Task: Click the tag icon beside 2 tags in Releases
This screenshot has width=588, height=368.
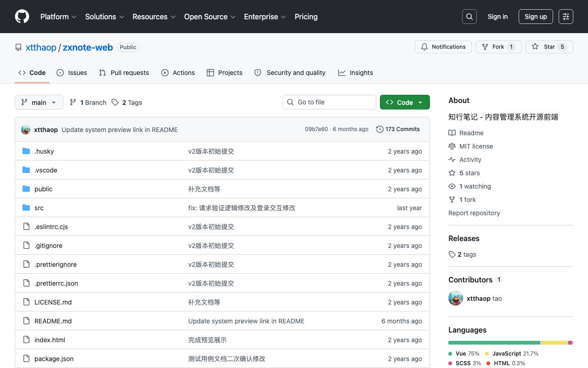Action: tap(452, 254)
